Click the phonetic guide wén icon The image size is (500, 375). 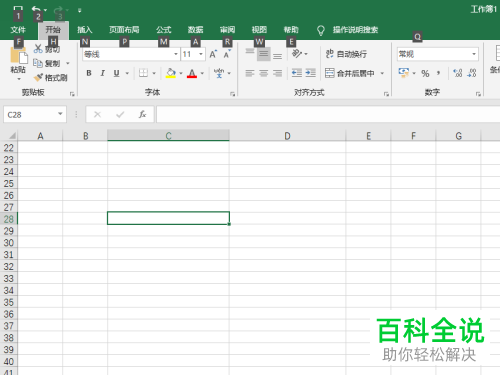(219, 73)
